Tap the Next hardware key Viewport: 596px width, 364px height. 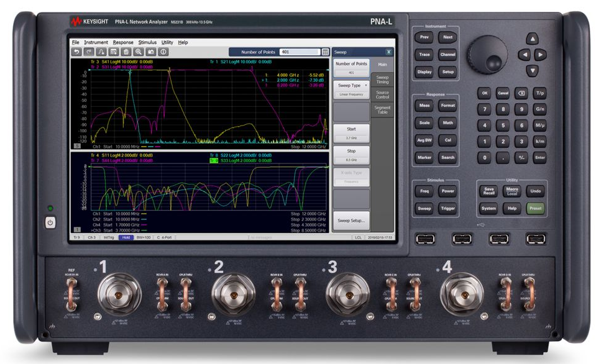447,37
